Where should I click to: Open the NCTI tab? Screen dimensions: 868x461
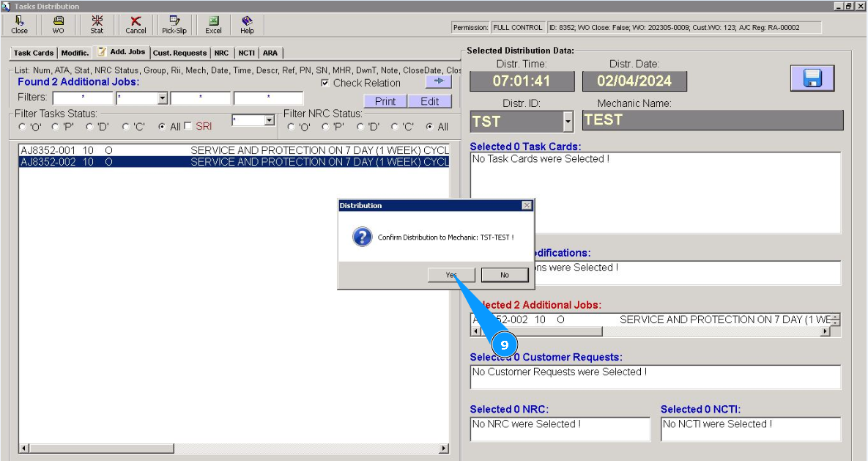[246, 54]
